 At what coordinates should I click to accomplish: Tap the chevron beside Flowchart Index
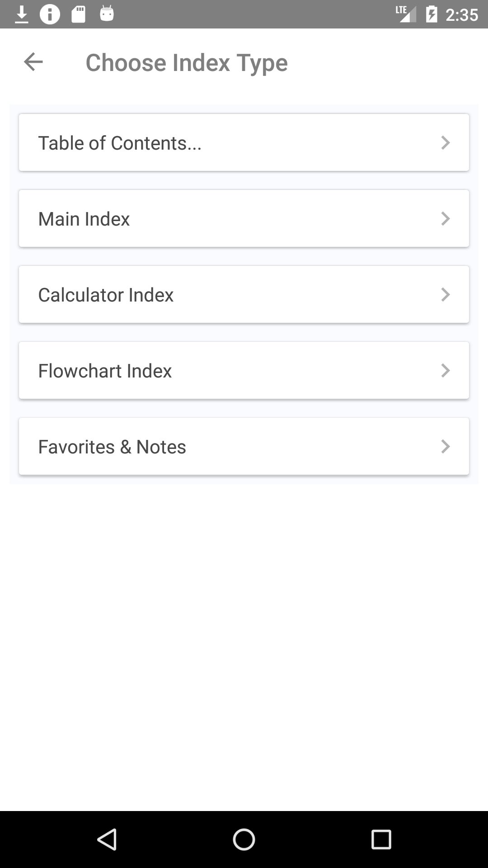pyautogui.click(x=446, y=371)
